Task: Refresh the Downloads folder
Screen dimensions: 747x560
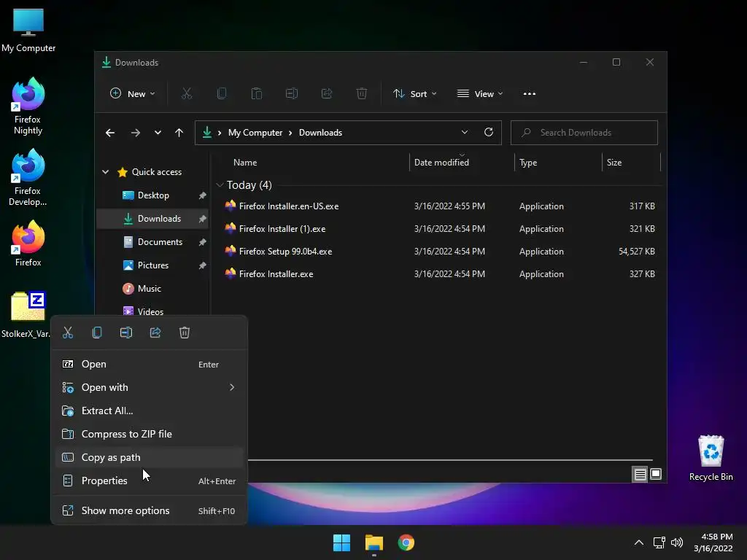Action: pos(488,133)
